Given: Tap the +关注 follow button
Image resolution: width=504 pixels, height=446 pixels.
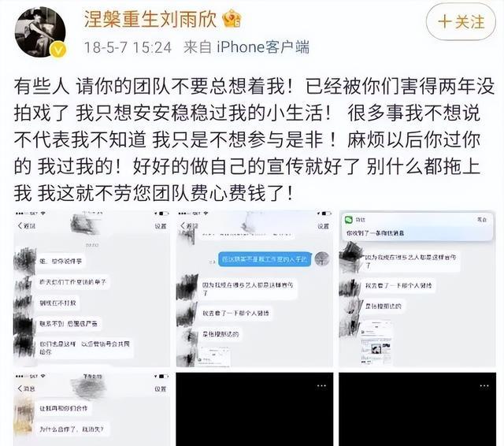Looking at the screenshot, I should (x=461, y=22).
